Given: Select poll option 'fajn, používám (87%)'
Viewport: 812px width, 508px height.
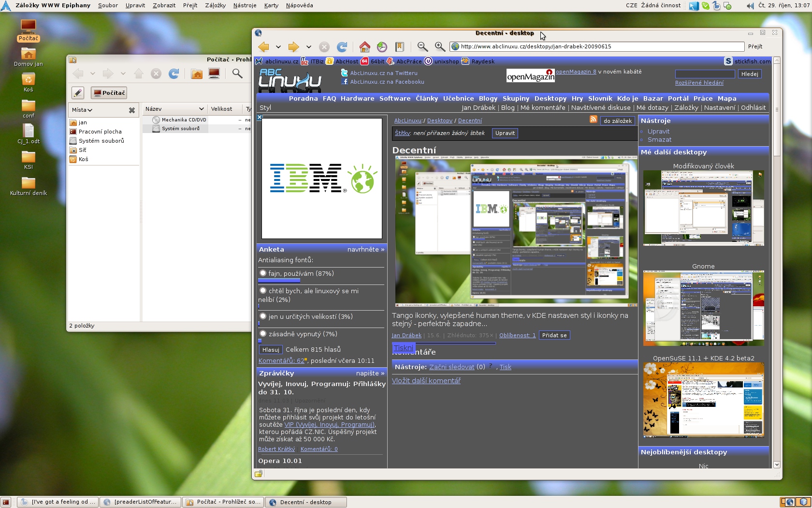Looking at the screenshot, I should click(x=263, y=273).
